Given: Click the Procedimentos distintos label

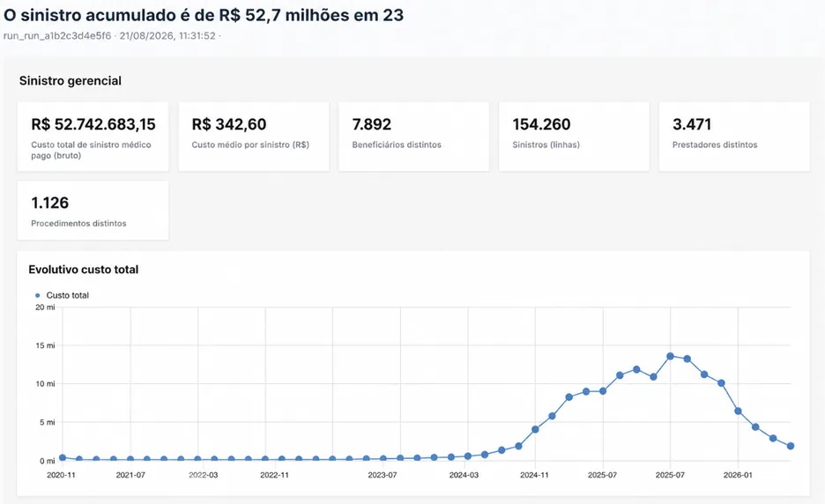Looking at the screenshot, I should coord(79,224).
